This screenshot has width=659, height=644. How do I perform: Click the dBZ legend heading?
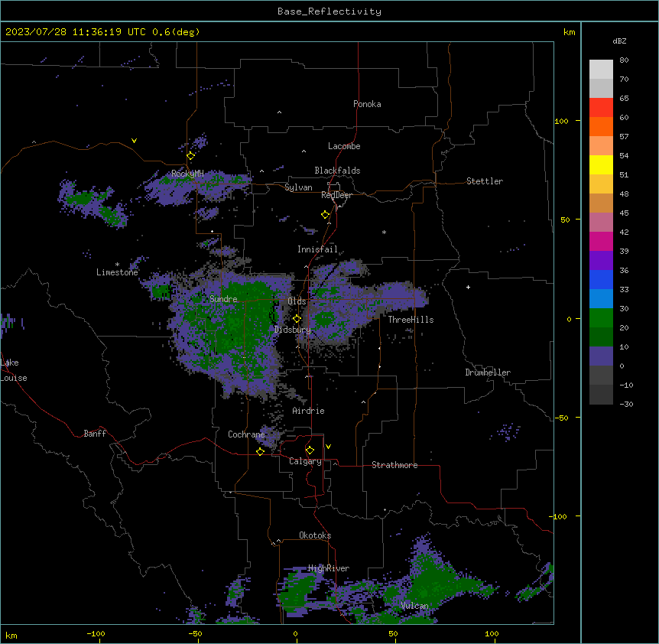pyautogui.click(x=619, y=41)
